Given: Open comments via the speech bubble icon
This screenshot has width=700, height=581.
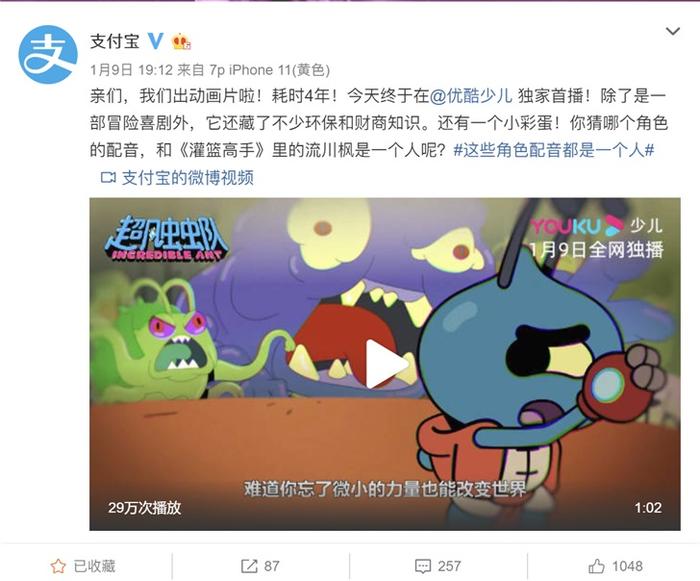Looking at the screenshot, I should click(x=422, y=566).
